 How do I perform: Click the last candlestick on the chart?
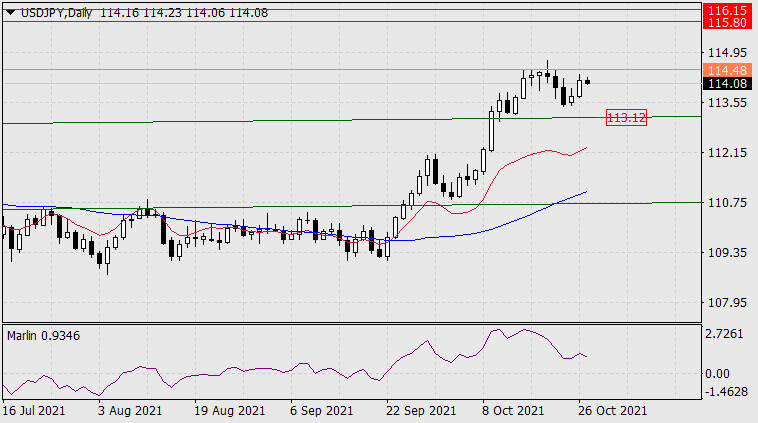[x=587, y=82]
